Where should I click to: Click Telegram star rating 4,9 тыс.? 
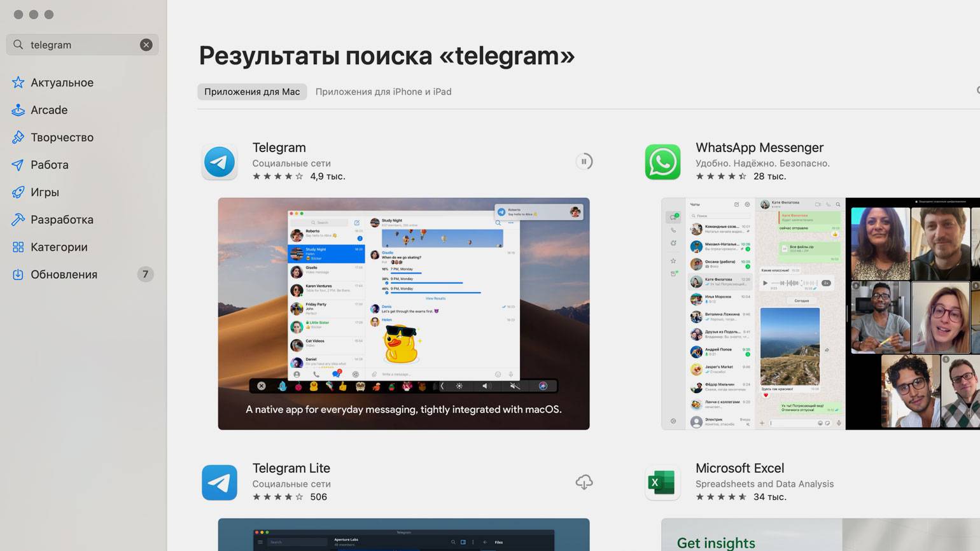298,176
